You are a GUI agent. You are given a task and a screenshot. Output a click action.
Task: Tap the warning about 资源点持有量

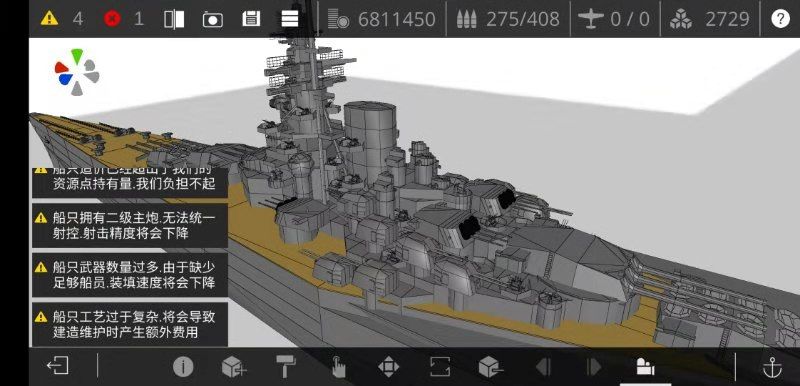130,183
